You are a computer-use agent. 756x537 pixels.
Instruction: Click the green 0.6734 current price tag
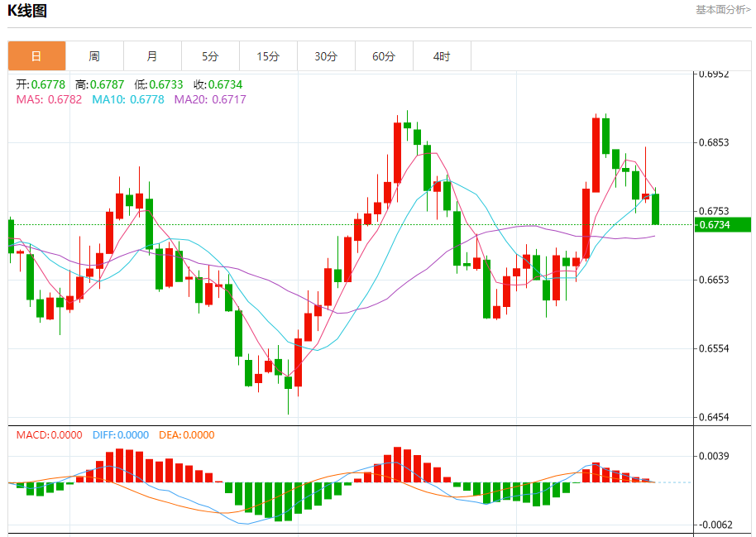coord(723,225)
